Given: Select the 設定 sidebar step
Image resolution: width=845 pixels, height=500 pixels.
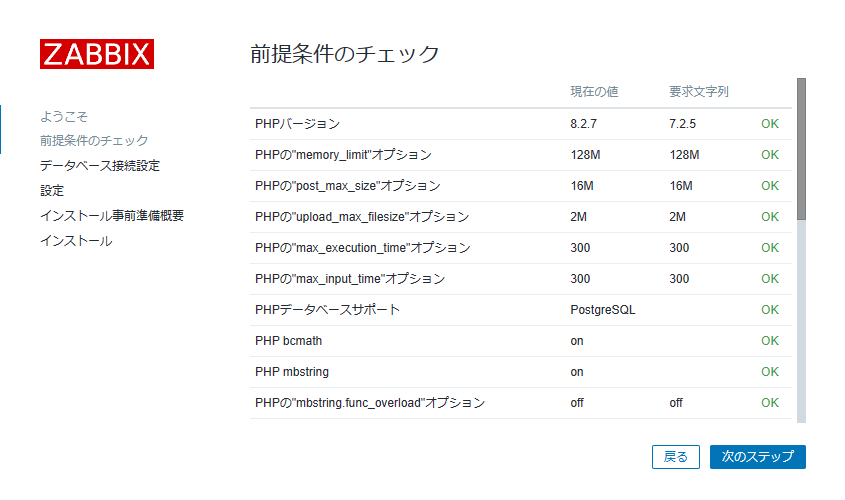Looking at the screenshot, I should (52, 191).
